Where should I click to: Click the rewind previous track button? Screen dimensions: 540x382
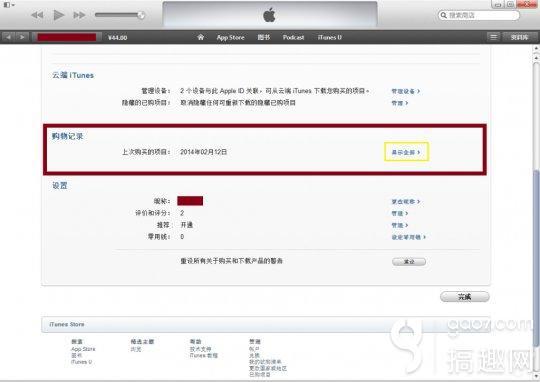pos(37,15)
